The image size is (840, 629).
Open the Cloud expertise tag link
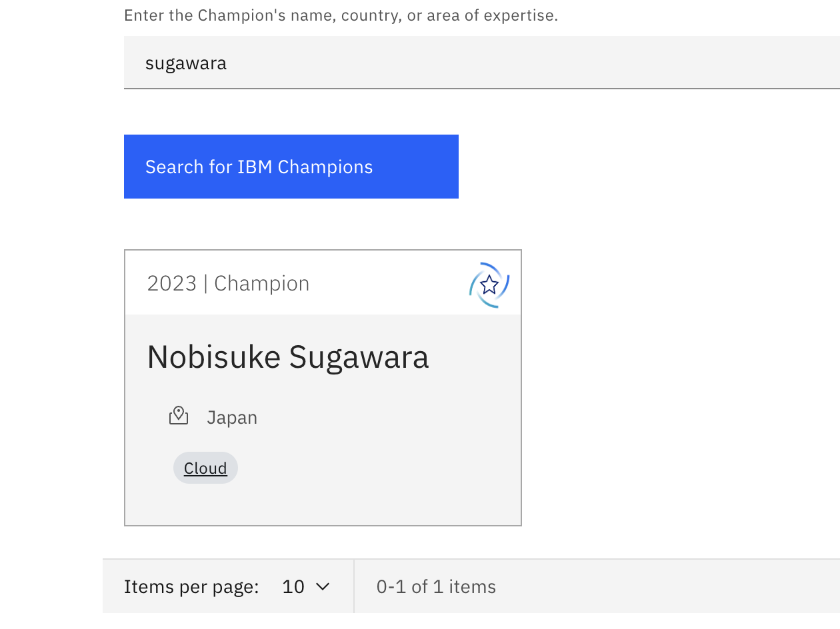205,468
